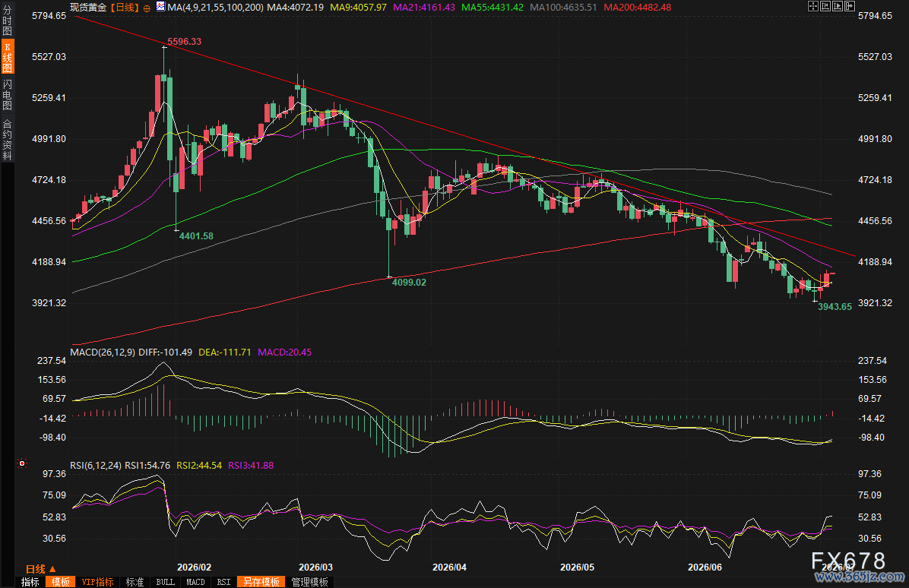909x588 pixels.
Task: Click the green MA55:4431.42 value
Action: coord(493,8)
